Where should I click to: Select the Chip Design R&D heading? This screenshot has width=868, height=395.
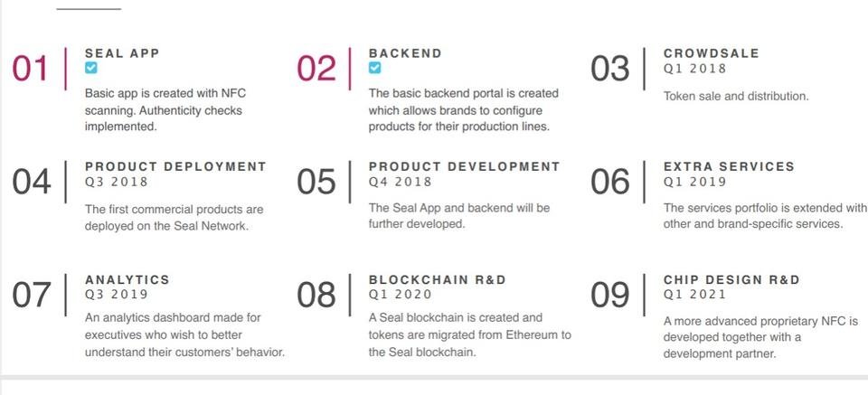[x=731, y=279]
